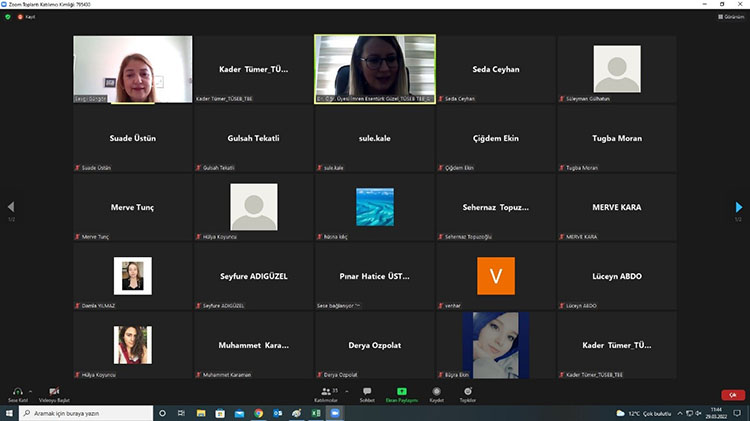Viewport: 750px width, 421px height.
Task: Expand video options arrow beside Videoyu Başlat
Action: pos(69,391)
